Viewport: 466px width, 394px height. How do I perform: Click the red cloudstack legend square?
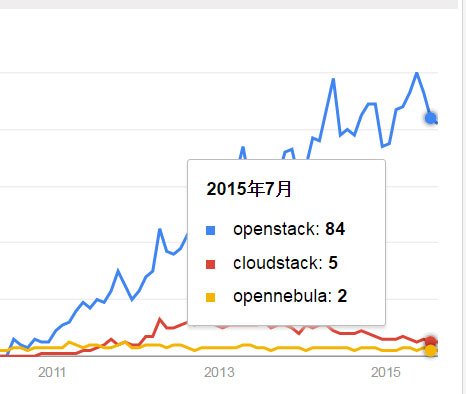pos(211,264)
